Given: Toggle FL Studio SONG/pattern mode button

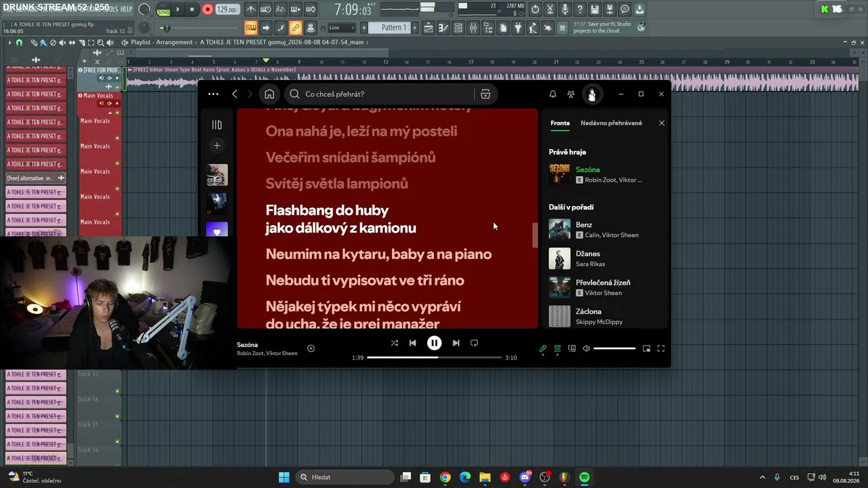Looking at the screenshot, I should tap(163, 10).
